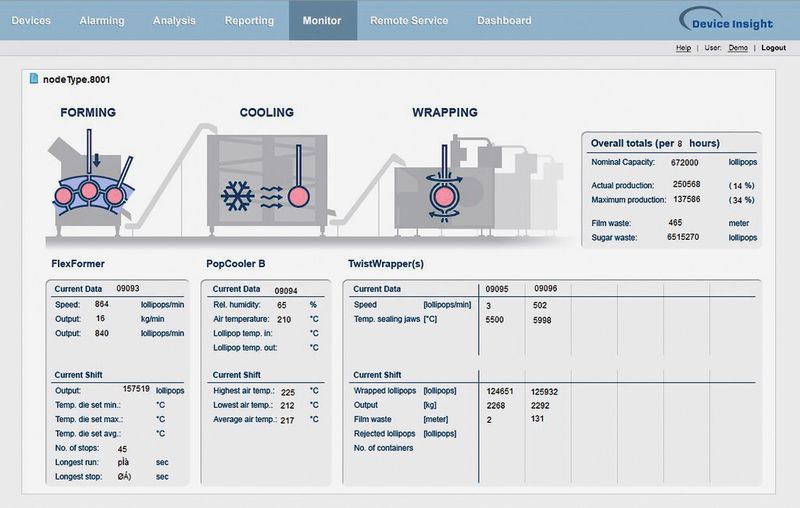Click the wrapper output value 2292

click(540, 405)
